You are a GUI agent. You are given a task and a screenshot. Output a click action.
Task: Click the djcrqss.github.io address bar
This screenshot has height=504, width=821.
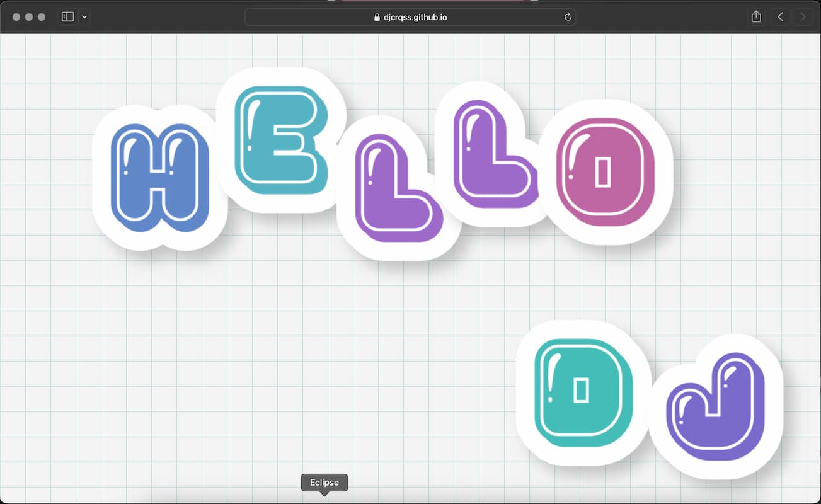(410, 17)
